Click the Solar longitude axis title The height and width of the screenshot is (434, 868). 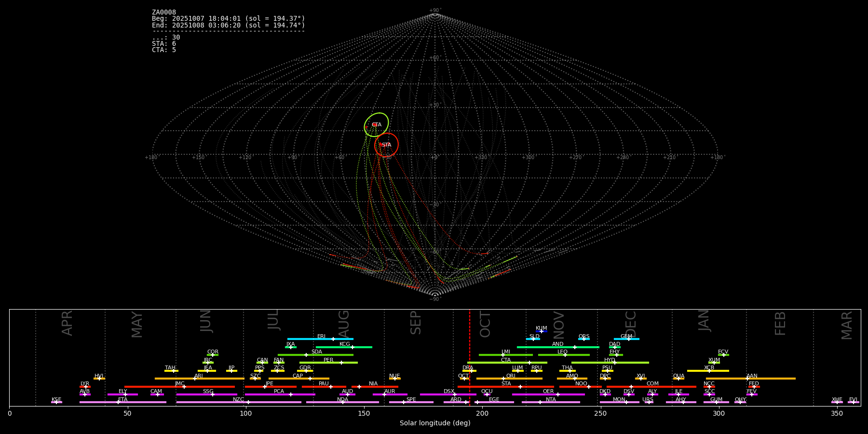435,423
